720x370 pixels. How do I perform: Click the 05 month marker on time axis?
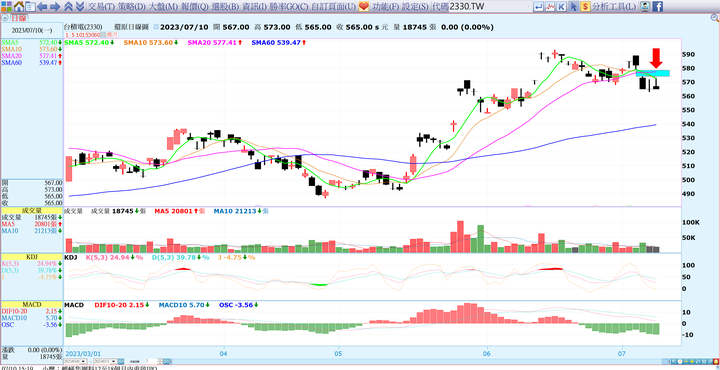(339, 353)
